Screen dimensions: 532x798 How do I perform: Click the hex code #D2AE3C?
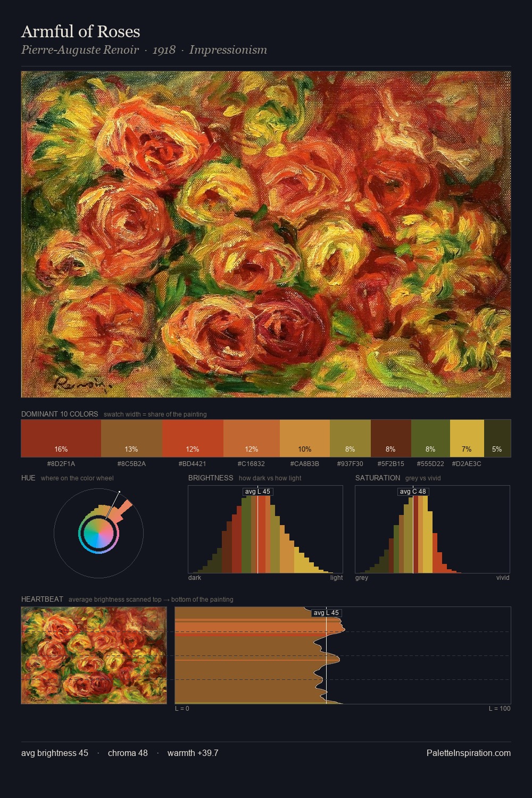467,464
